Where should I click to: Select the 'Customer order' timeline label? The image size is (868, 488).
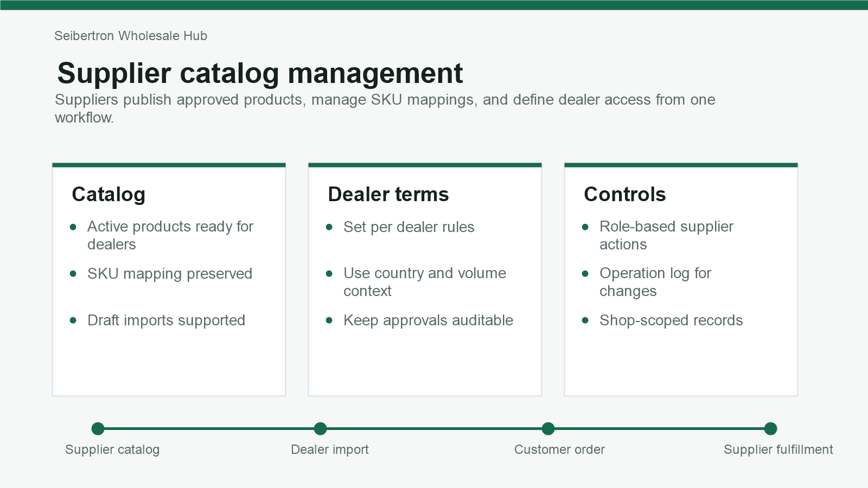[559, 450]
